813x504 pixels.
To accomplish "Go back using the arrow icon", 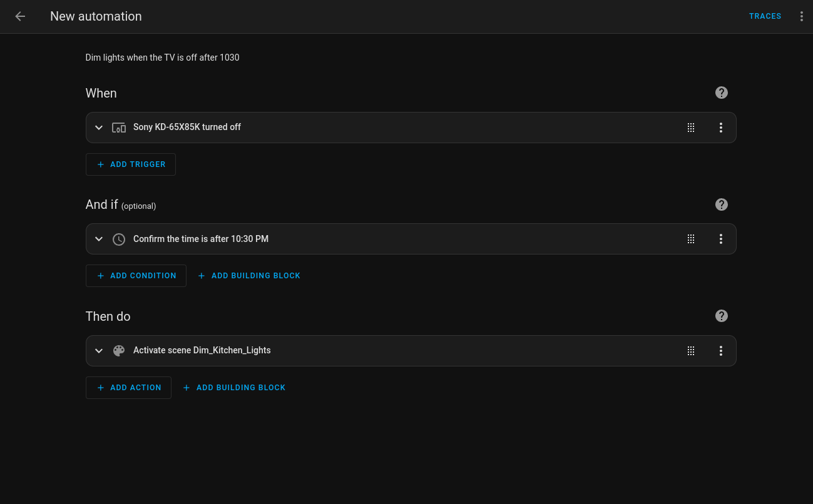I will click(x=20, y=16).
